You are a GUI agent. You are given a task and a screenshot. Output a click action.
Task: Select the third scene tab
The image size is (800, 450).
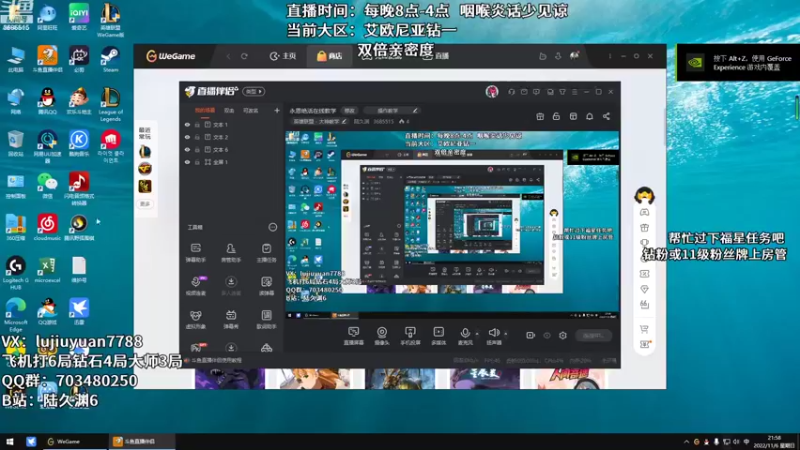click(251, 110)
